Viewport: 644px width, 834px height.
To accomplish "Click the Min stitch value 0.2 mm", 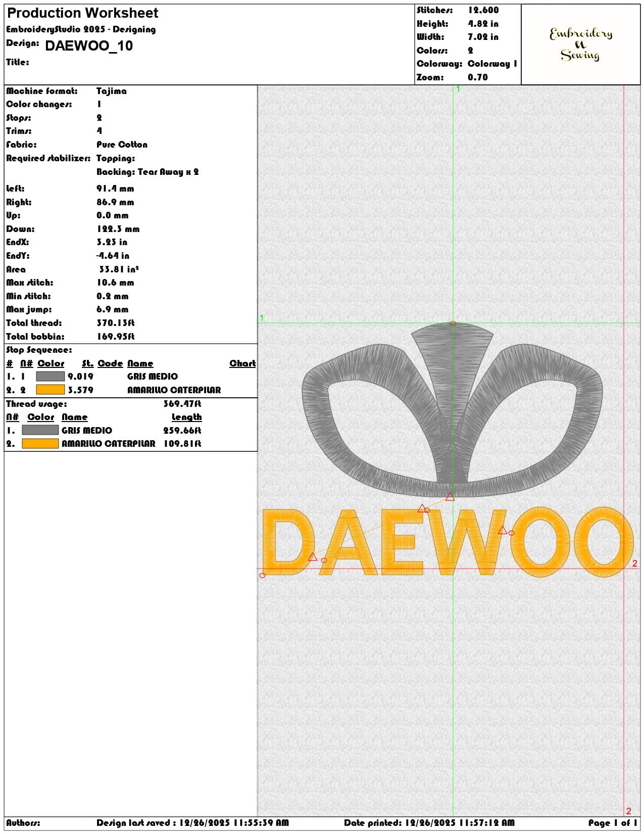I will (113, 296).
